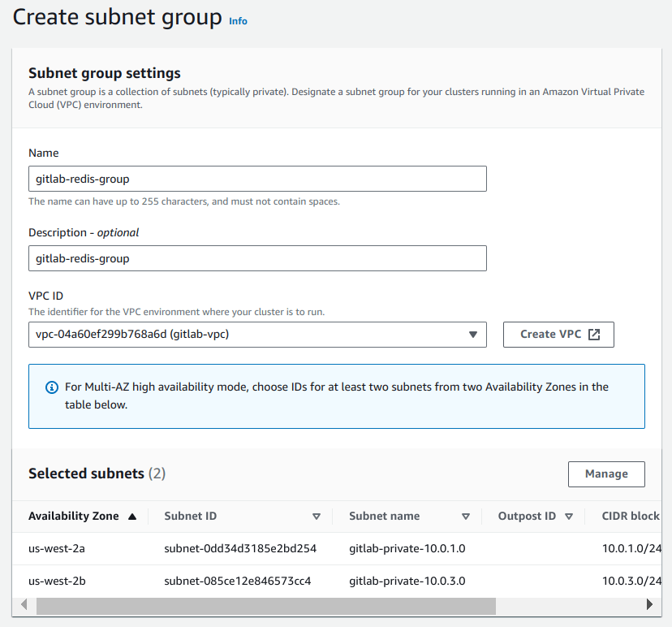The image size is (672, 627).
Task: Click the info icon in the Multi-AZ notice
Action: pyautogui.click(x=52, y=387)
